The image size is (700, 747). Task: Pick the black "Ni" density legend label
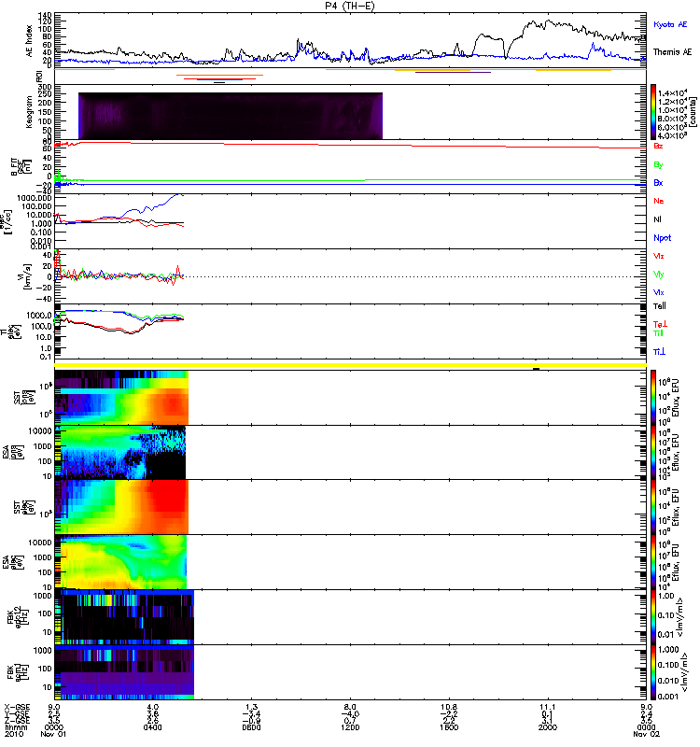658,219
